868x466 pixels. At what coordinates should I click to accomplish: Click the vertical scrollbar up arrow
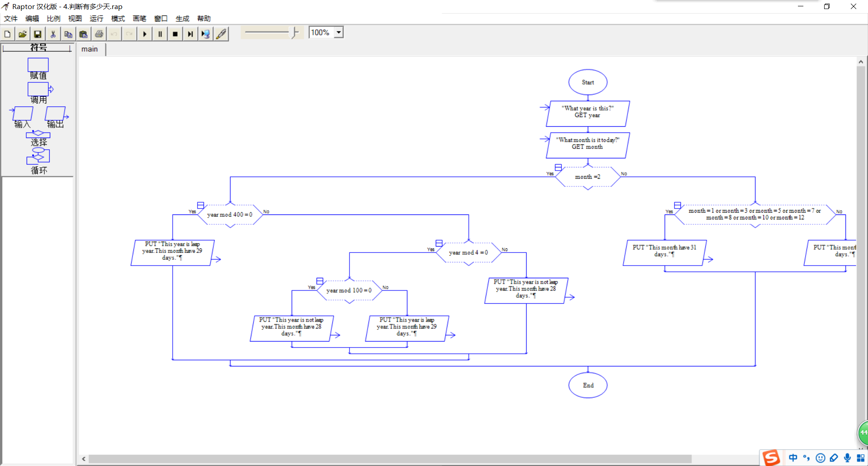tap(861, 62)
